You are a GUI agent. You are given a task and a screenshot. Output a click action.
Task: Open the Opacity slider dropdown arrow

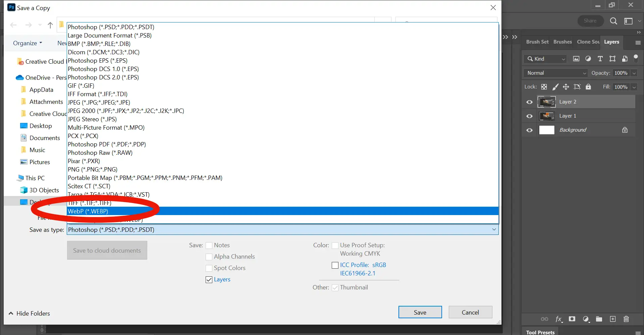click(634, 73)
